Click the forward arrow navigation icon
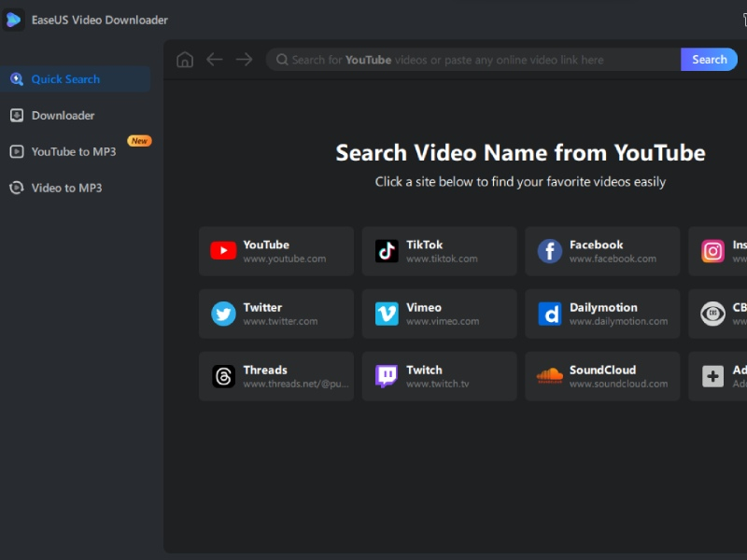This screenshot has height=560, width=747. point(245,60)
